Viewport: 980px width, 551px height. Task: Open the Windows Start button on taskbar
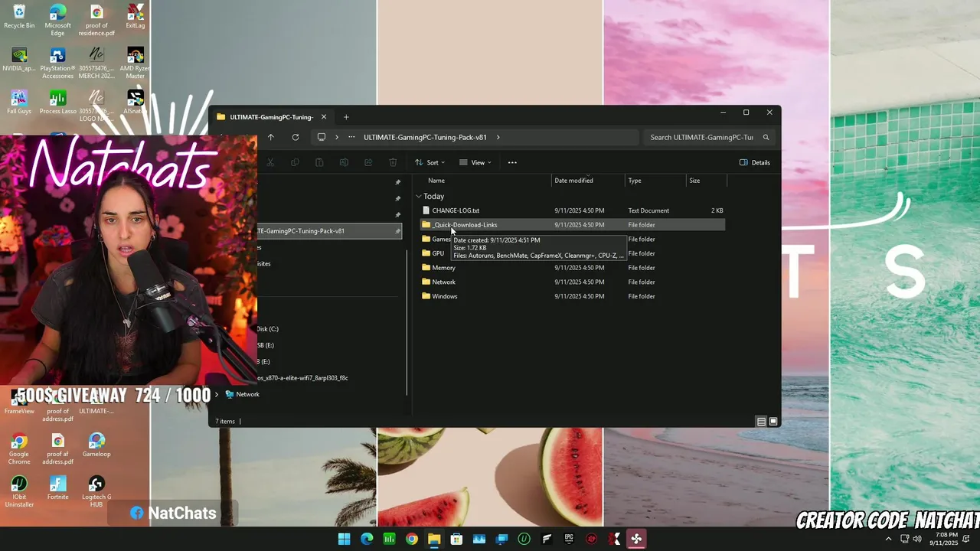pyautogui.click(x=345, y=539)
